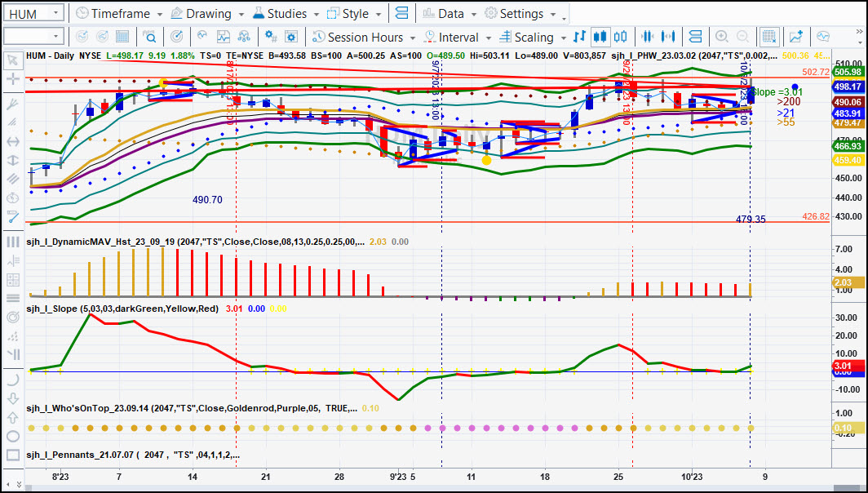The height and width of the screenshot is (493, 868).
Task: Click the sjh_I_DynamicMAV_Hst study label
Action: coord(196,242)
